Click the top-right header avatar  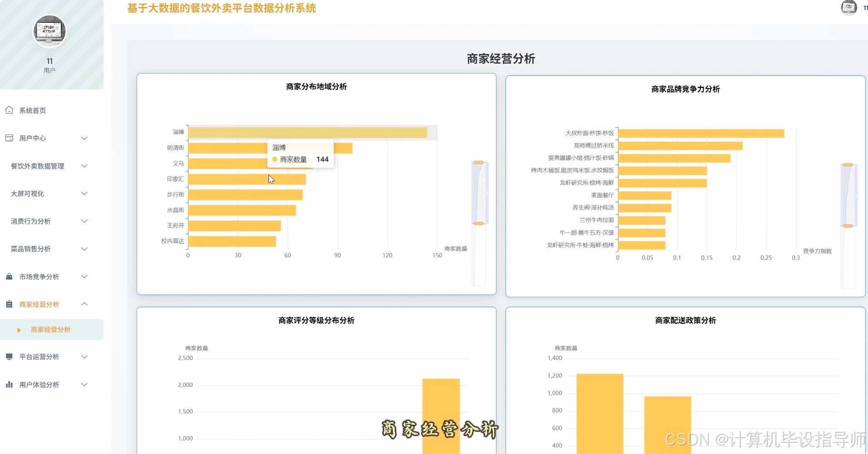[848, 7]
